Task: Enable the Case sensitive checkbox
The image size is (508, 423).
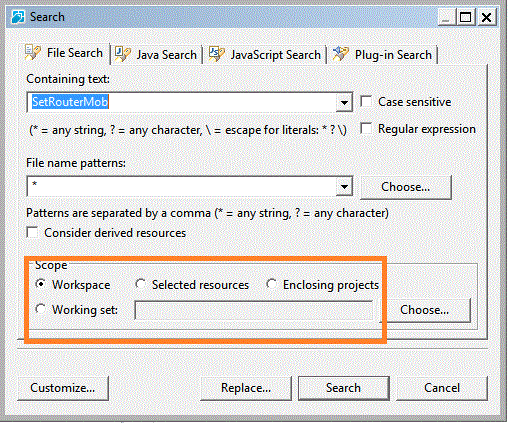Action: coord(366,101)
